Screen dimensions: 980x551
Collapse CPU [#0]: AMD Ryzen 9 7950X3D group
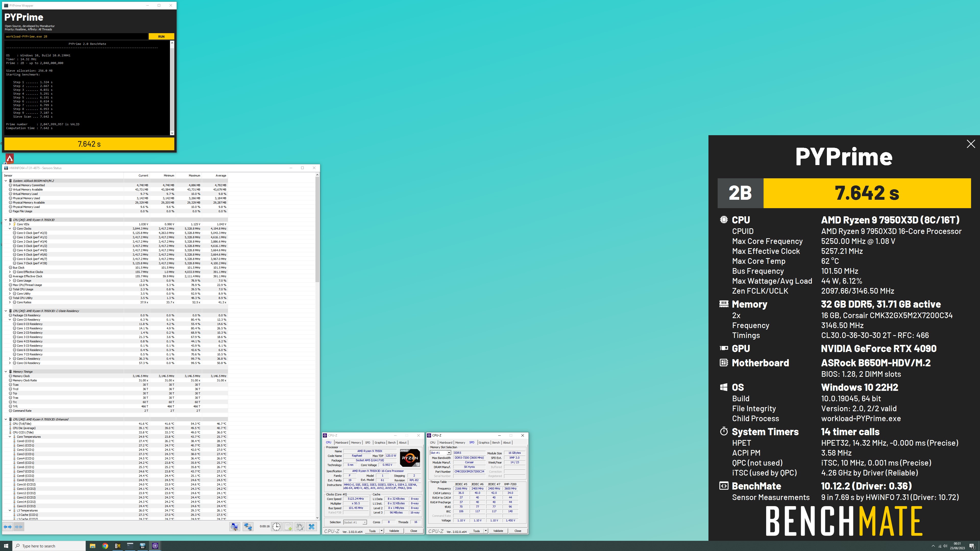pos(6,220)
